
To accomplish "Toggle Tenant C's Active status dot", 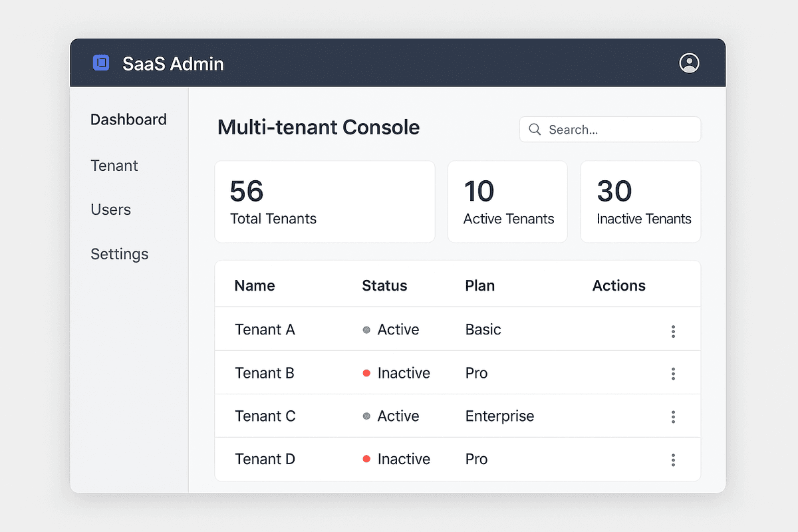I will 366,416.
